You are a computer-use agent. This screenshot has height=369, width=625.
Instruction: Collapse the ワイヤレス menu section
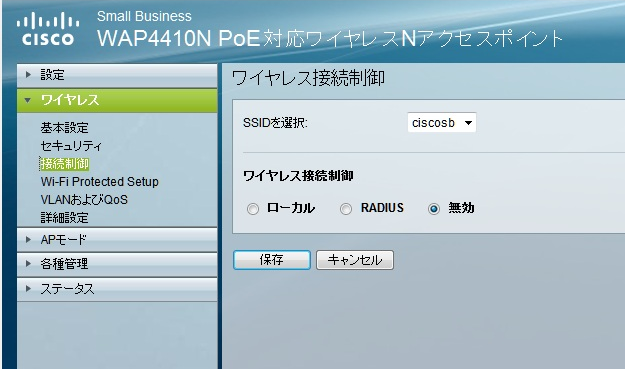click(x=117, y=100)
